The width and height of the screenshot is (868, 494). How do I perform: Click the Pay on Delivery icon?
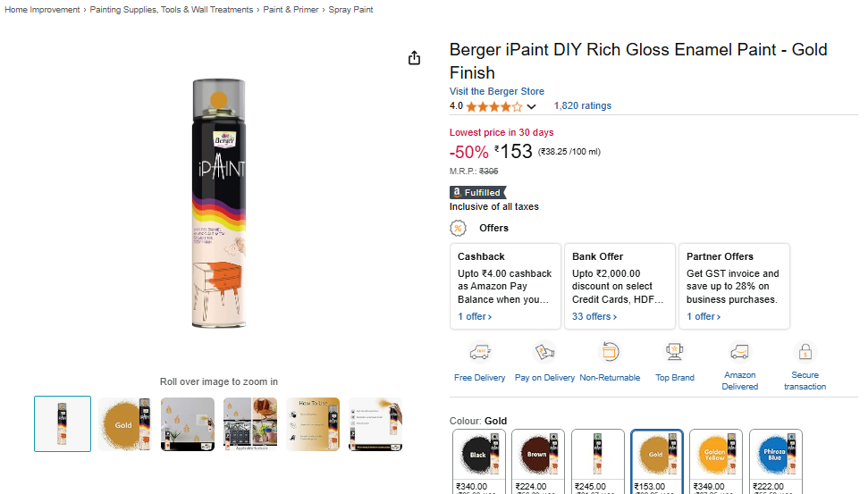tap(544, 352)
